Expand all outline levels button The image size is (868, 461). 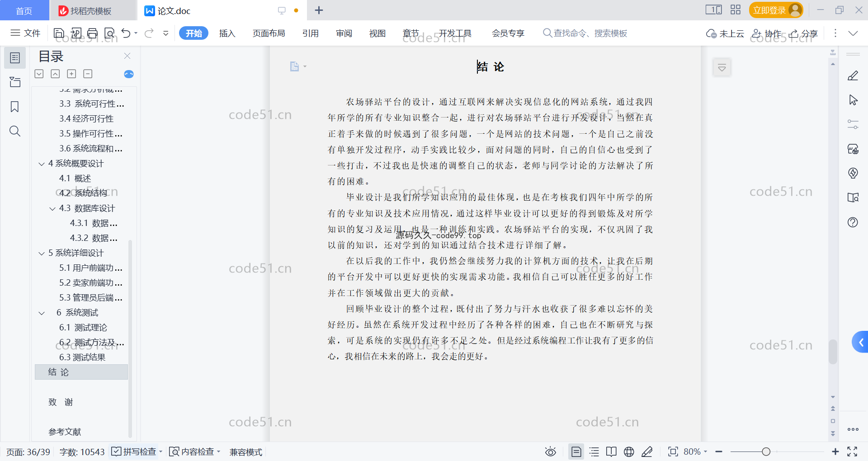(x=39, y=74)
